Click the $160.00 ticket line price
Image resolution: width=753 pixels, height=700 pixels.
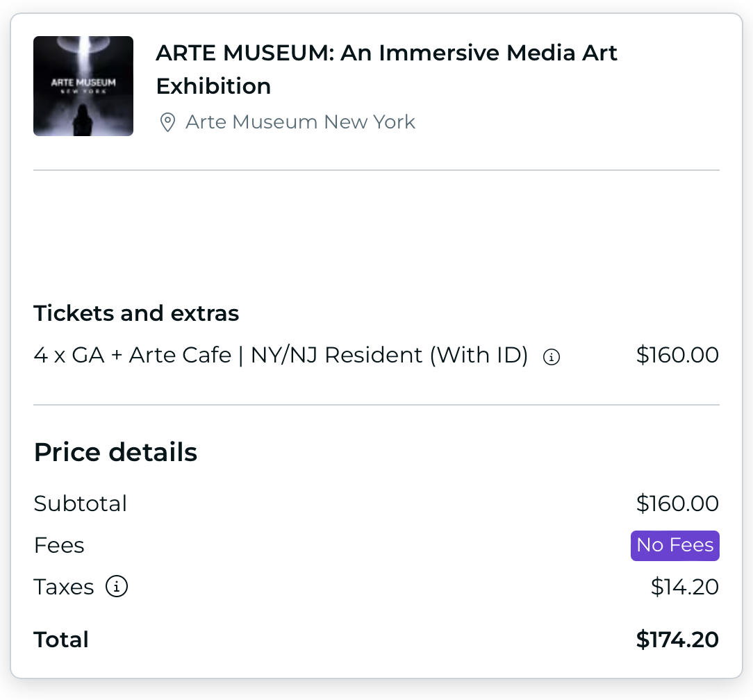click(677, 356)
